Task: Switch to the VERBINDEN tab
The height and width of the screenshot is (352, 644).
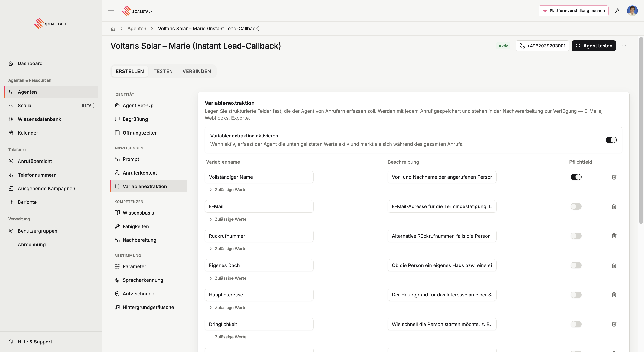Action: (x=197, y=72)
